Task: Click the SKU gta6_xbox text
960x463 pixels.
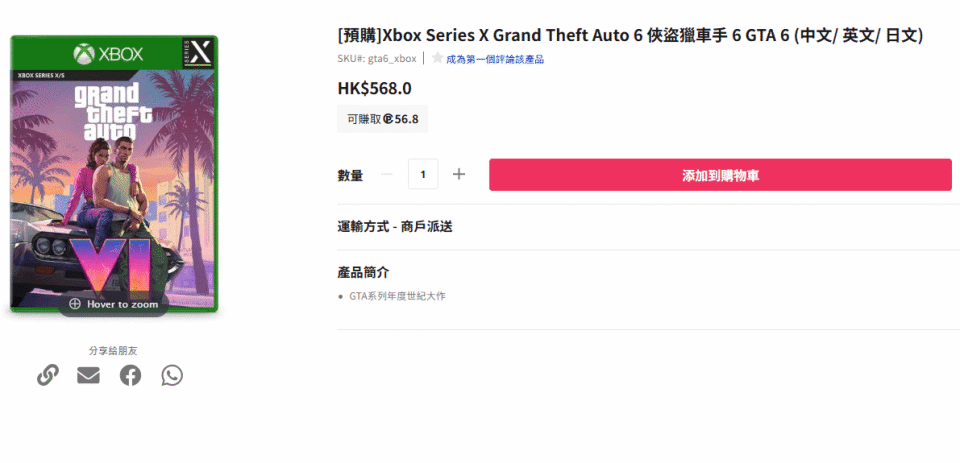Action: coord(377,59)
